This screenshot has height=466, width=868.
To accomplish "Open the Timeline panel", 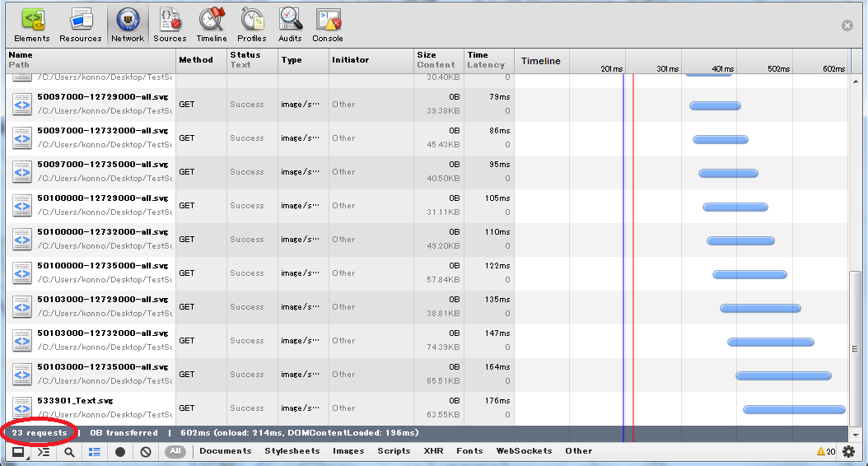I will click(x=212, y=25).
